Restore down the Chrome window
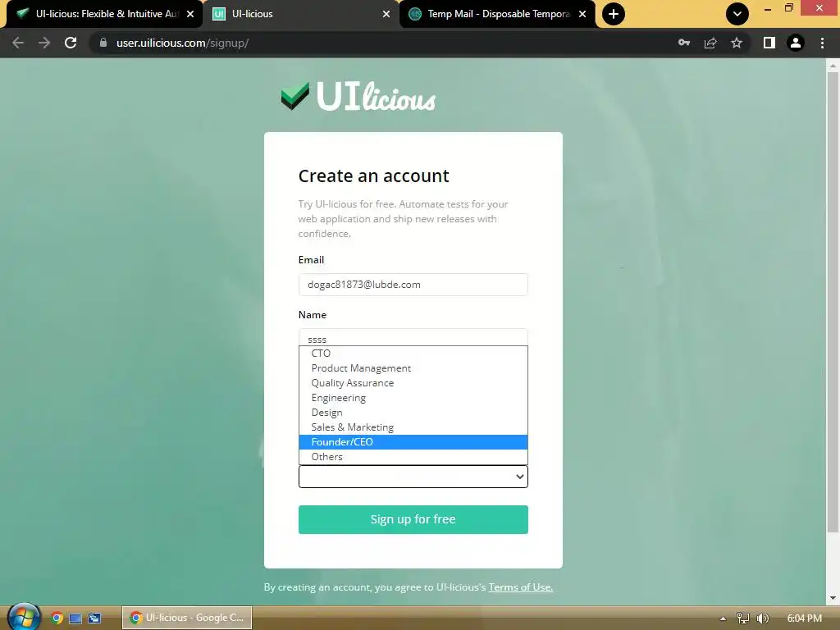Viewport: 840px width, 630px height. coord(788,8)
